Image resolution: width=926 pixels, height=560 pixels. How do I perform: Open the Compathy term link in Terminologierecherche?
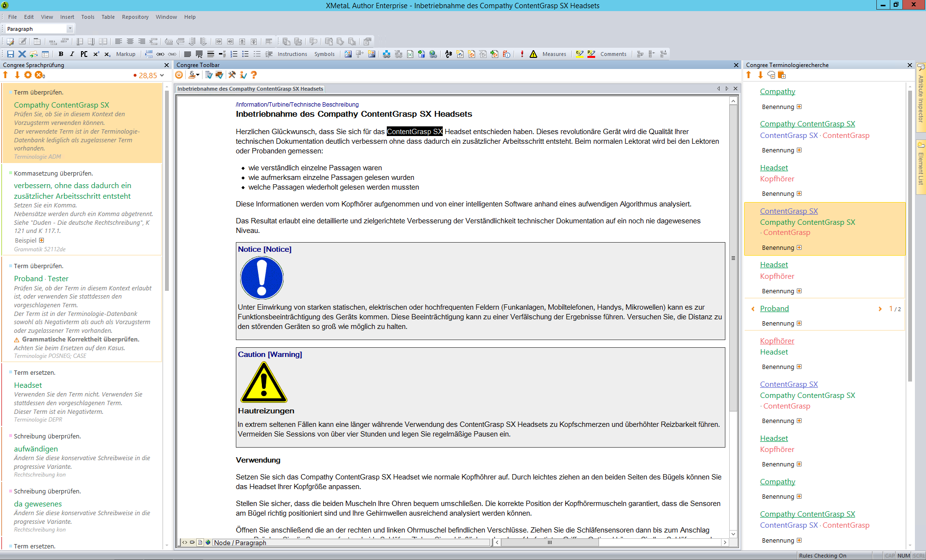(777, 91)
